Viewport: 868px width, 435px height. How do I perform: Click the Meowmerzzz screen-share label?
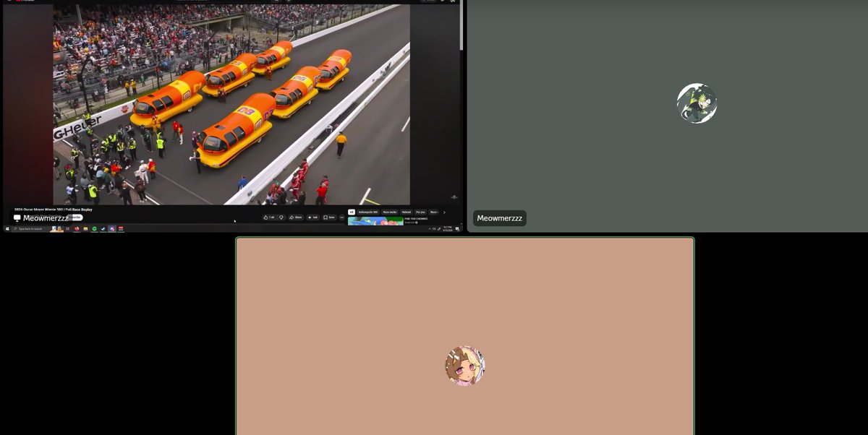42,218
